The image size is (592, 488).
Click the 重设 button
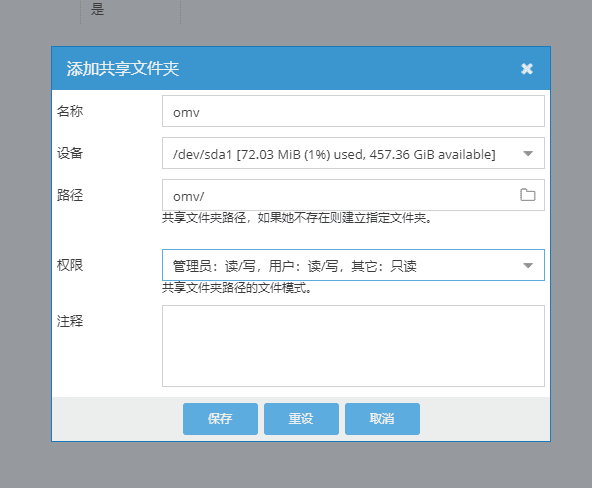coord(301,419)
